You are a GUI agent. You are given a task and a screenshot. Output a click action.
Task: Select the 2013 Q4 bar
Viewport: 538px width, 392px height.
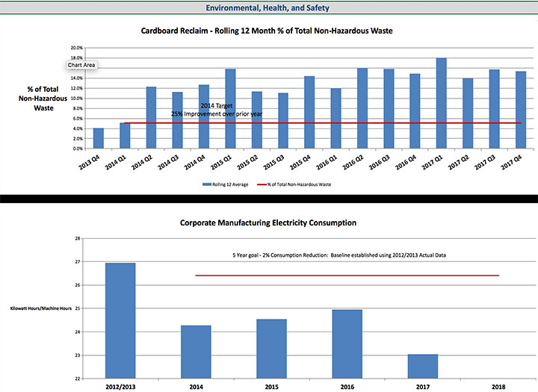click(x=99, y=138)
